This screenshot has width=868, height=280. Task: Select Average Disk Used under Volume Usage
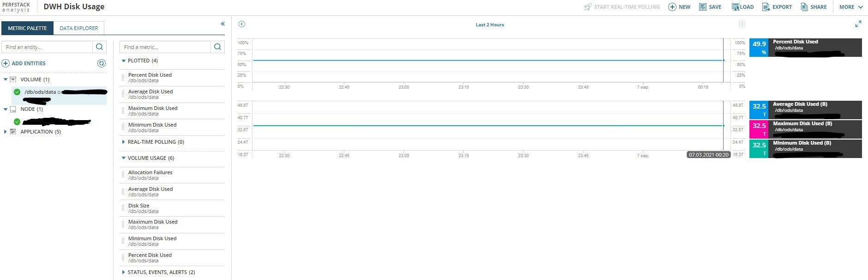click(x=172, y=192)
